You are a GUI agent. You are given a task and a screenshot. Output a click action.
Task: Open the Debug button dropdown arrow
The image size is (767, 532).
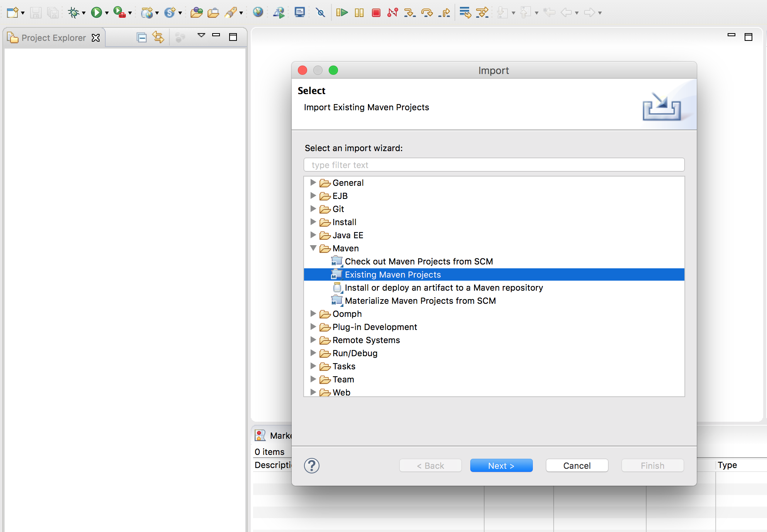[84, 13]
